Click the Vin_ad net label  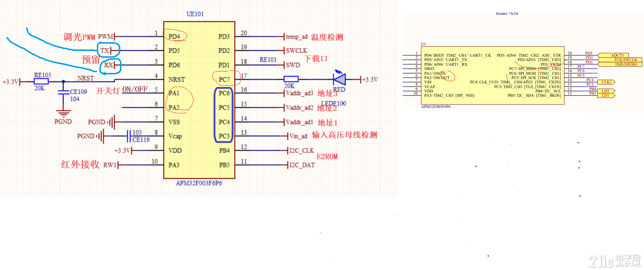(298, 136)
